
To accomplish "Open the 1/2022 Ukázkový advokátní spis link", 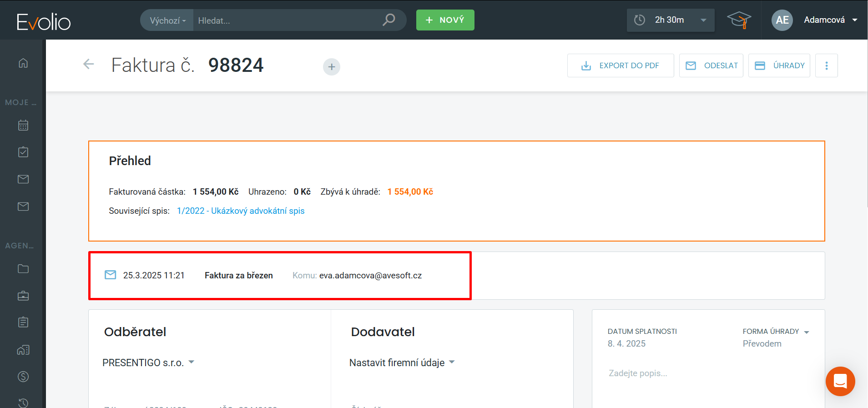I will tap(241, 211).
